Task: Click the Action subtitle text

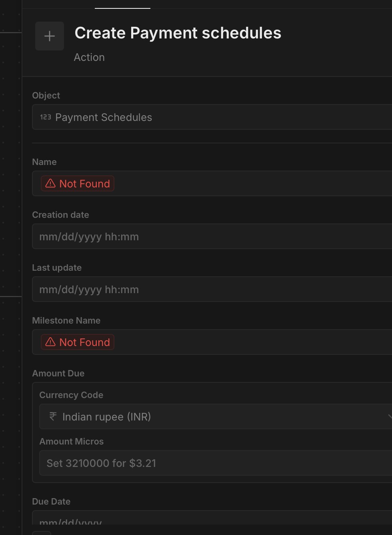Action: [89, 57]
